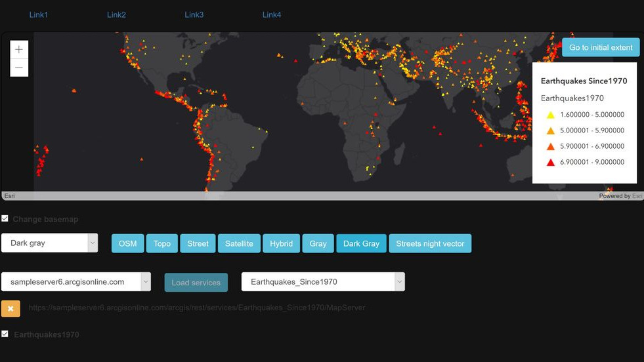Switch basemap to Hybrid

[x=282, y=243]
